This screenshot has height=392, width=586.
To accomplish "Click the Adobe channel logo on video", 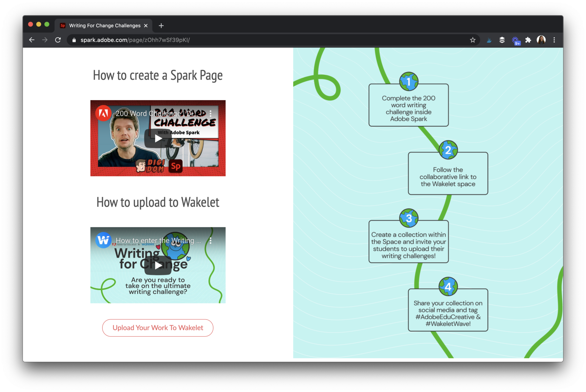I will point(103,113).
